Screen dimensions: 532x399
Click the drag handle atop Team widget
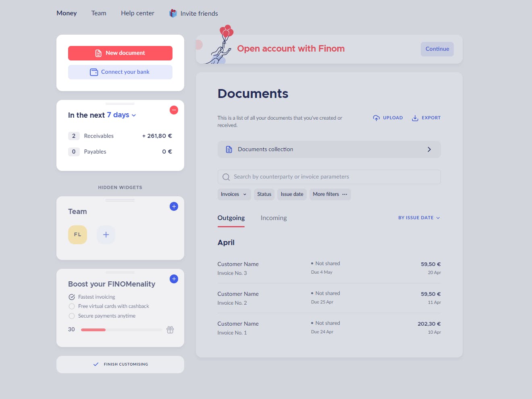tap(120, 200)
